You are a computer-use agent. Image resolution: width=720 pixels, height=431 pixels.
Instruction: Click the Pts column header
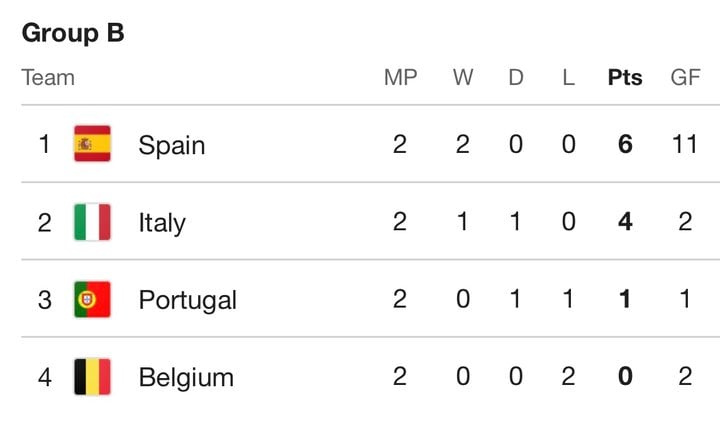[625, 77]
